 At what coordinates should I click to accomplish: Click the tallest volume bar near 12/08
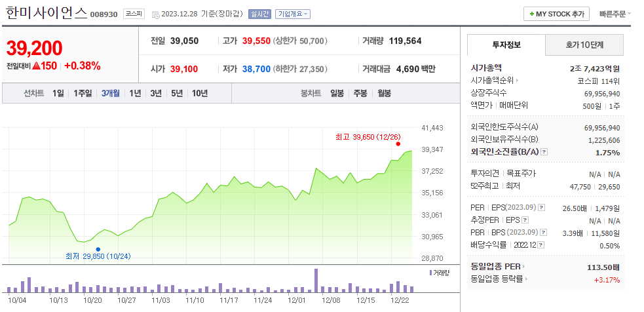pyautogui.click(x=316, y=281)
